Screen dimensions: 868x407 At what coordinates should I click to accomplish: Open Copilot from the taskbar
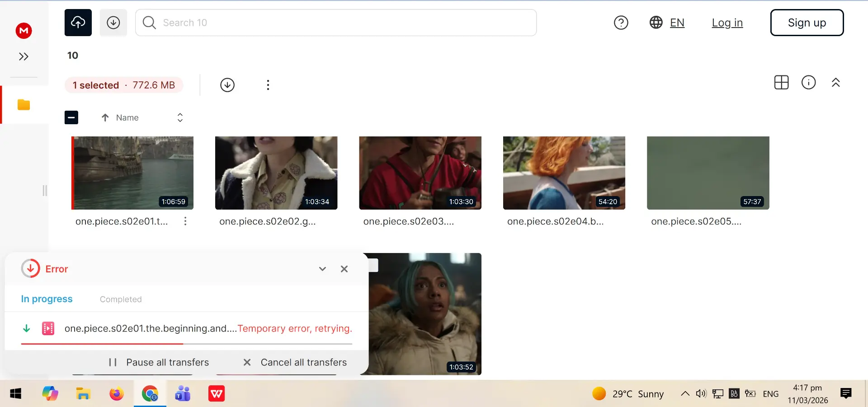point(50,394)
